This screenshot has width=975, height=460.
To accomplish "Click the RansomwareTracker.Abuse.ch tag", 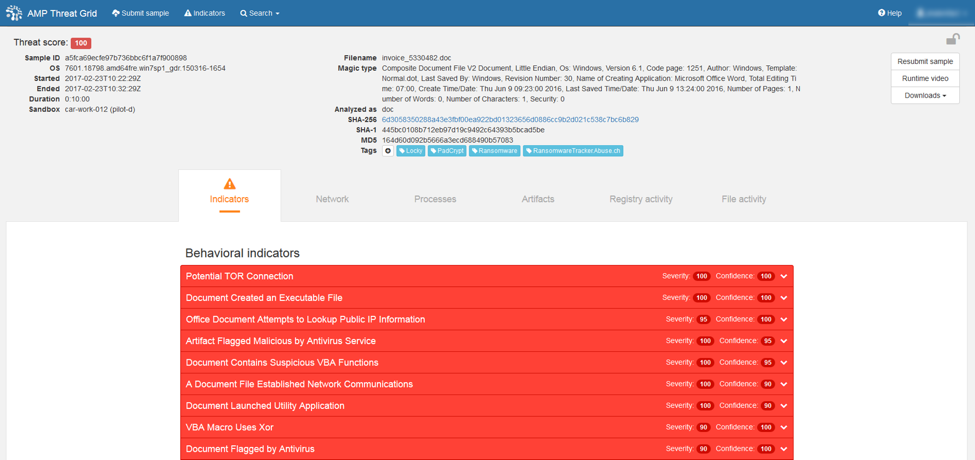I will pyautogui.click(x=573, y=151).
